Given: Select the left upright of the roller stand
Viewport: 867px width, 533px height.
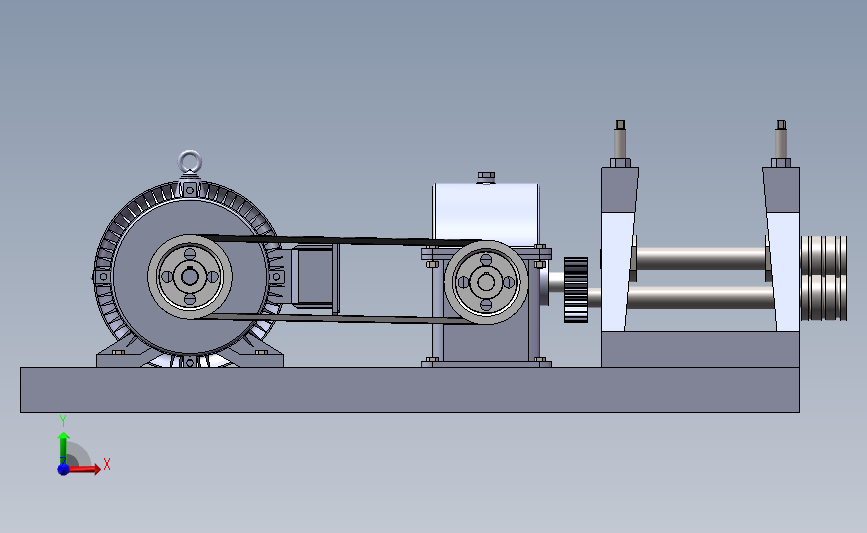Looking at the screenshot, I should point(618,249).
